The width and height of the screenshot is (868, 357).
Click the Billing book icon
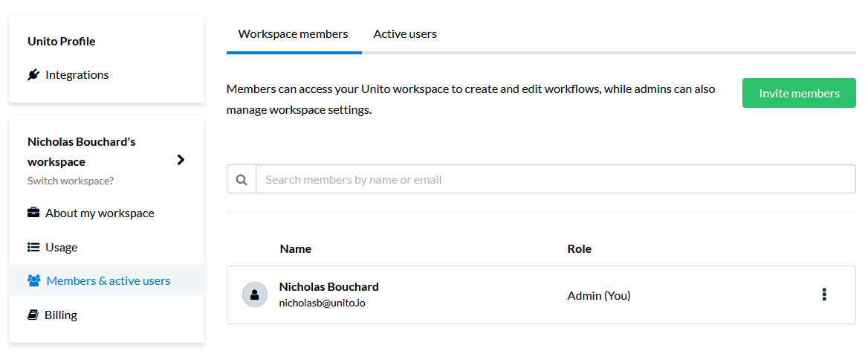tap(33, 315)
